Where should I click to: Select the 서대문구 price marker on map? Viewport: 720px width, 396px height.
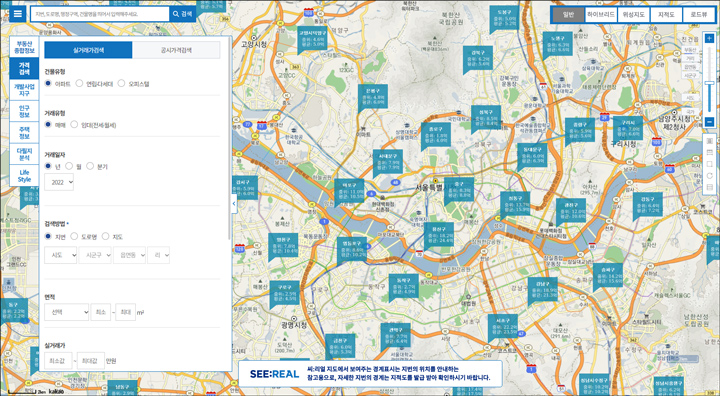point(388,162)
